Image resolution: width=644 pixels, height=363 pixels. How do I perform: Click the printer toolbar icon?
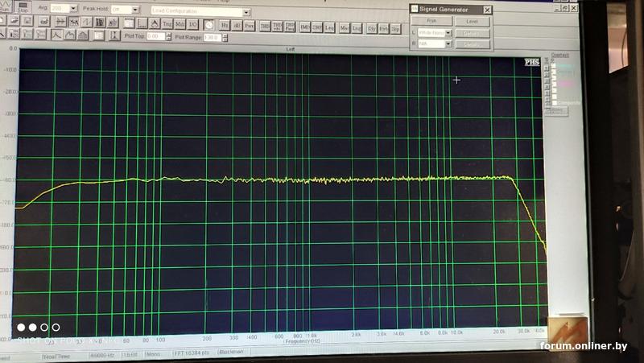pos(44,21)
